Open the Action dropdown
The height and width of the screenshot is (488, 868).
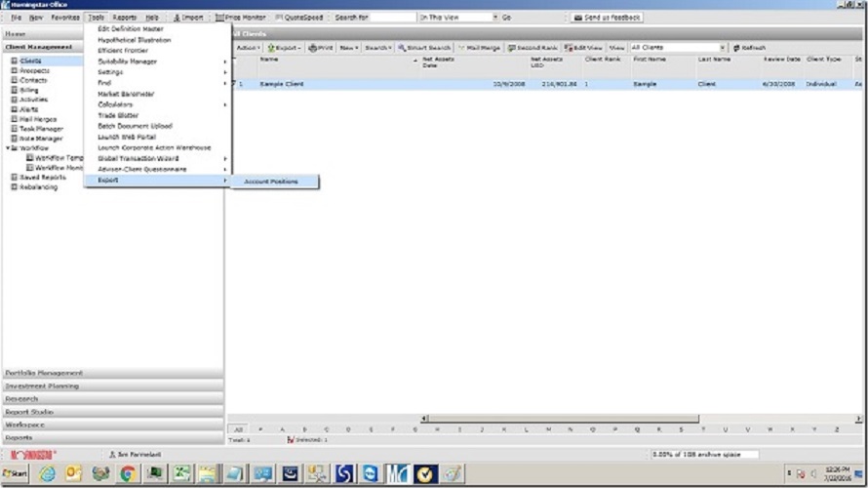point(248,48)
